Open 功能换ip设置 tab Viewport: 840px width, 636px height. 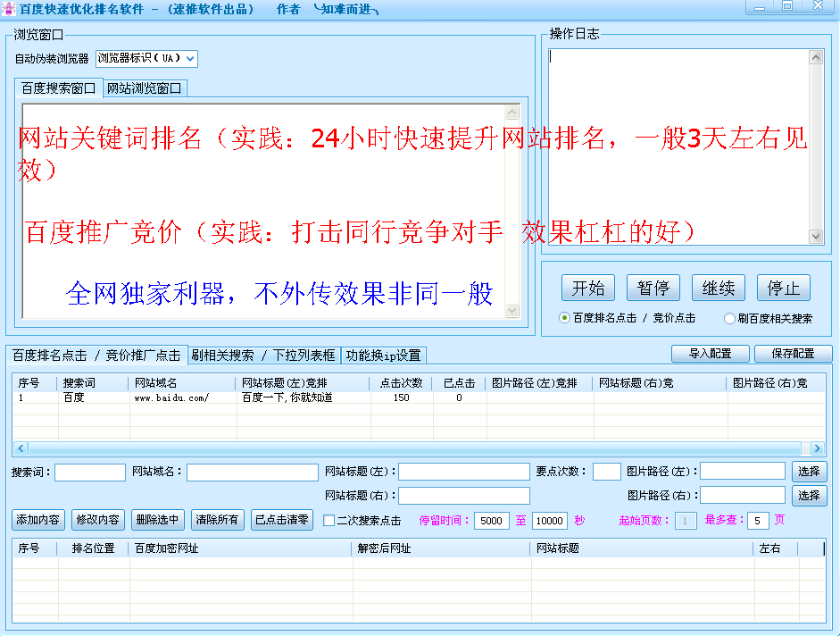click(384, 355)
